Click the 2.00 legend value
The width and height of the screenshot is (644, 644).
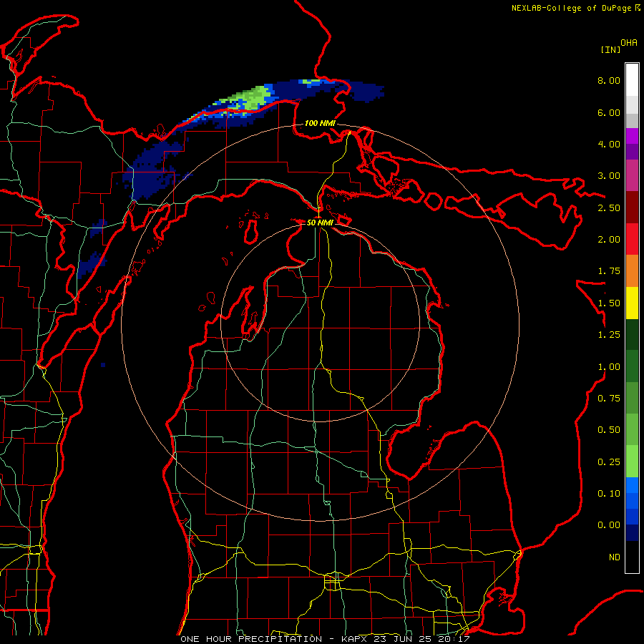coord(609,240)
